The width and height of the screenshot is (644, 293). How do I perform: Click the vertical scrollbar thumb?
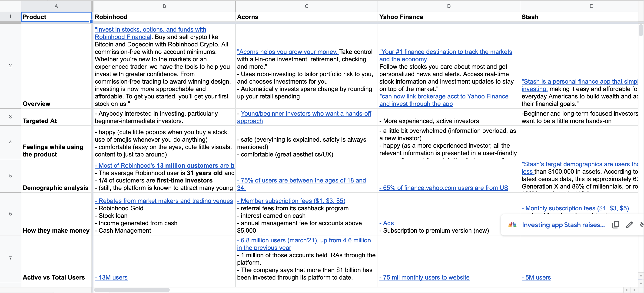(641, 30)
